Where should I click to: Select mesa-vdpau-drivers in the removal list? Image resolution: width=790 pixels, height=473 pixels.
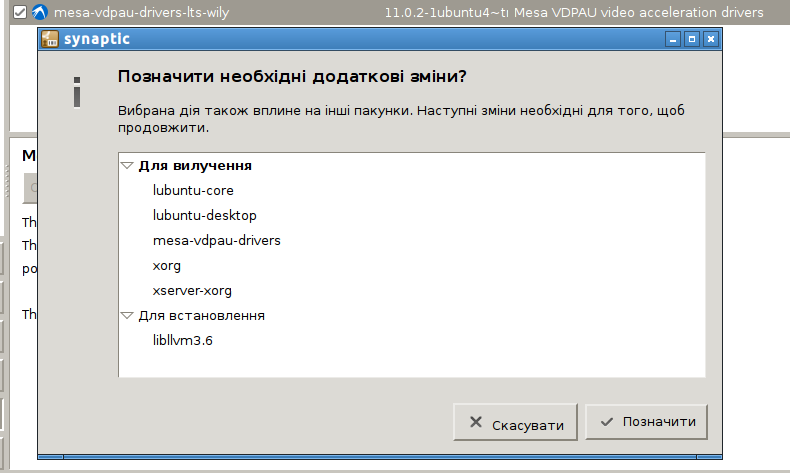tap(216, 240)
